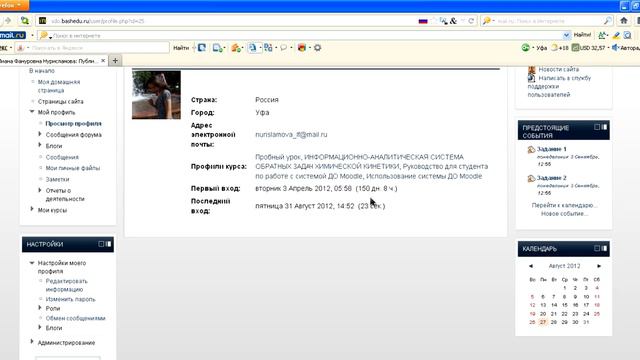This screenshot has width=640, height=360.
Task: Open Редактировать информацию link
Action: (66, 285)
